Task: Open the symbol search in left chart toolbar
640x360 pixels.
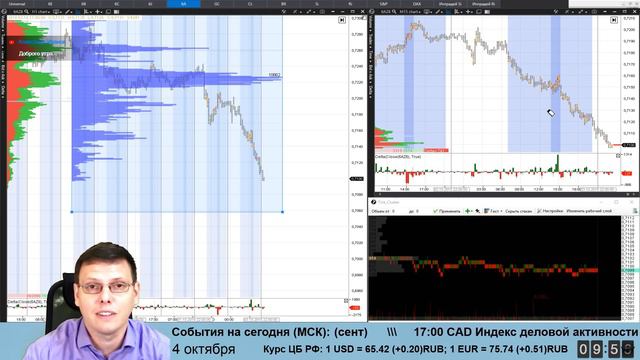Action: [27, 11]
